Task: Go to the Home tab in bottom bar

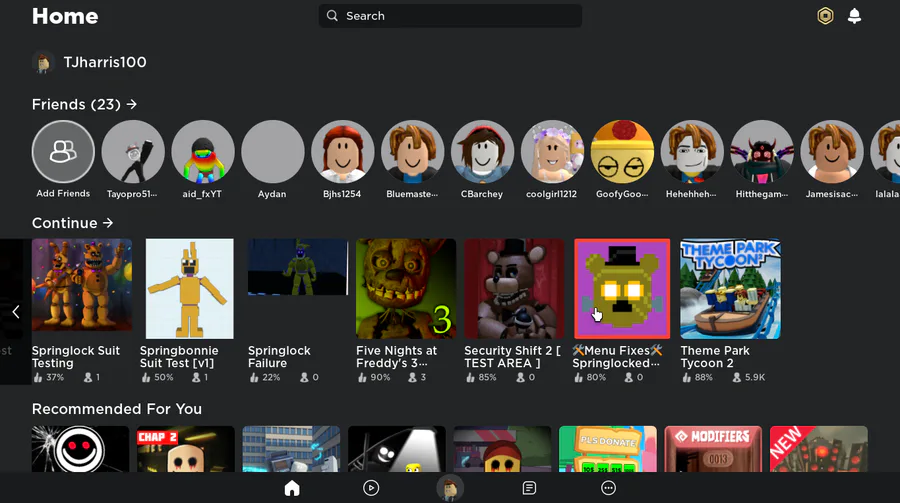Action: (292, 488)
